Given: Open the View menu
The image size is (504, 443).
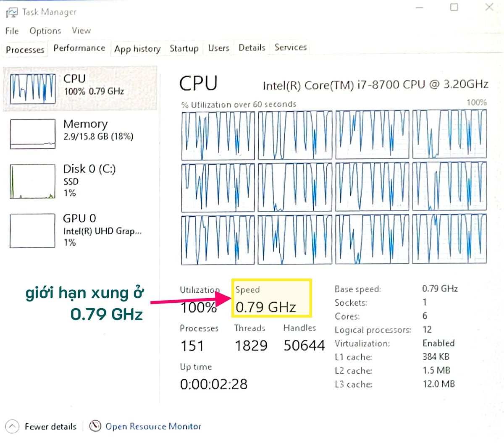Looking at the screenshot, I should 81,31.
